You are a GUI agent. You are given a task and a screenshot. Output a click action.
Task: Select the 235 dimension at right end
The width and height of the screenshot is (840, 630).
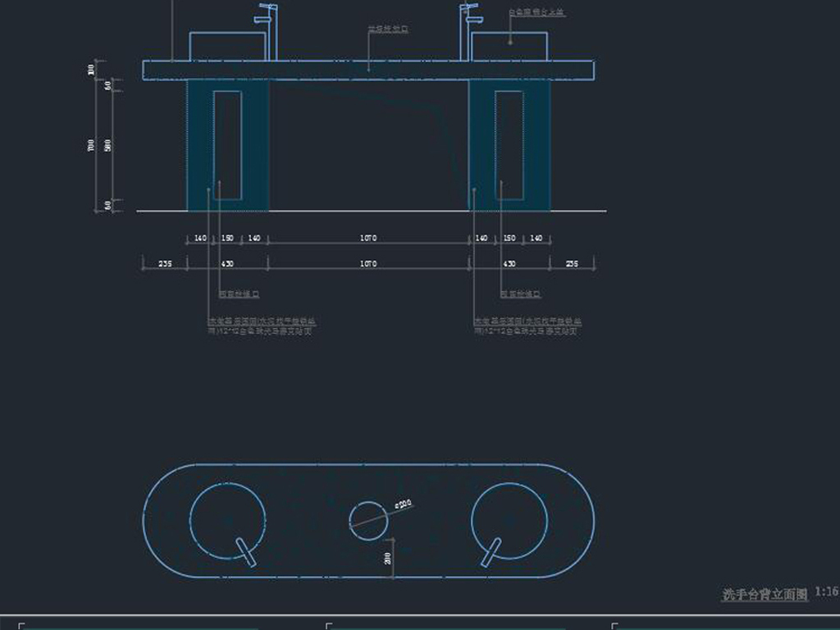(572, 263)
